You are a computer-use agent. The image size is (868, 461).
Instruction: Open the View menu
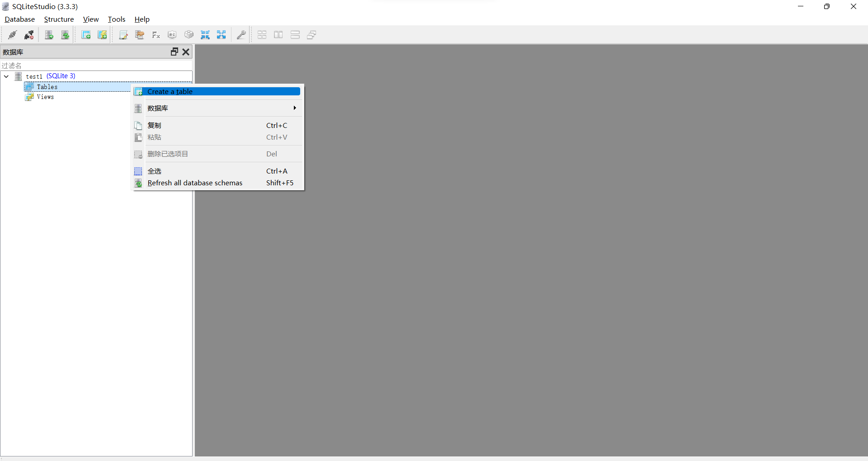(91, 19)
